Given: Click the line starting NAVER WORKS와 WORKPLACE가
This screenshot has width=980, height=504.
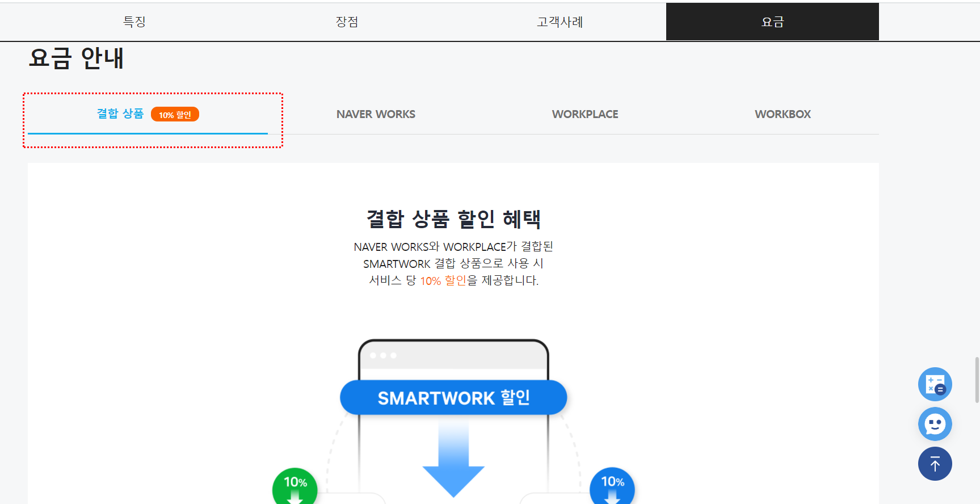Looking at the screenshot, I should (453, 247).
